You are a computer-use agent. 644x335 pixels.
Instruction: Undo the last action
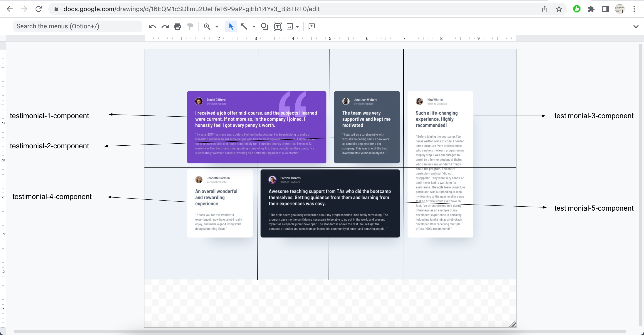(x=152, y=26)
